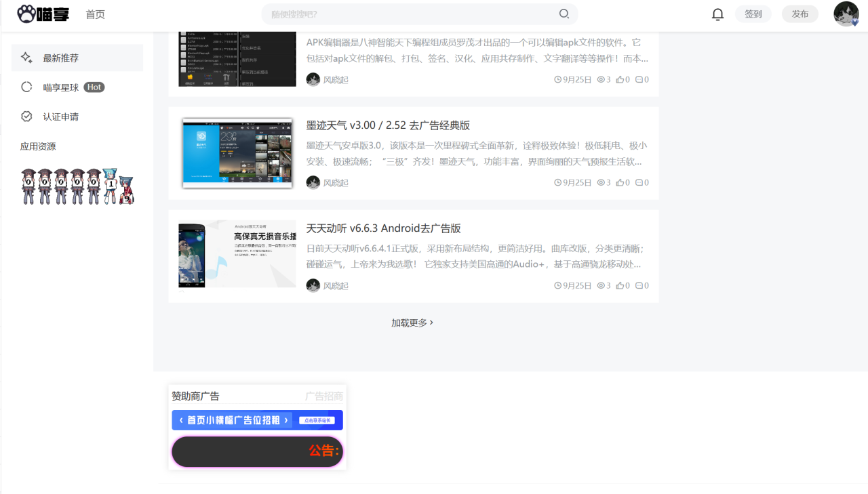868x494 pixels.
Task: Open 首页 in top navigation
Action: click(96, 14)
